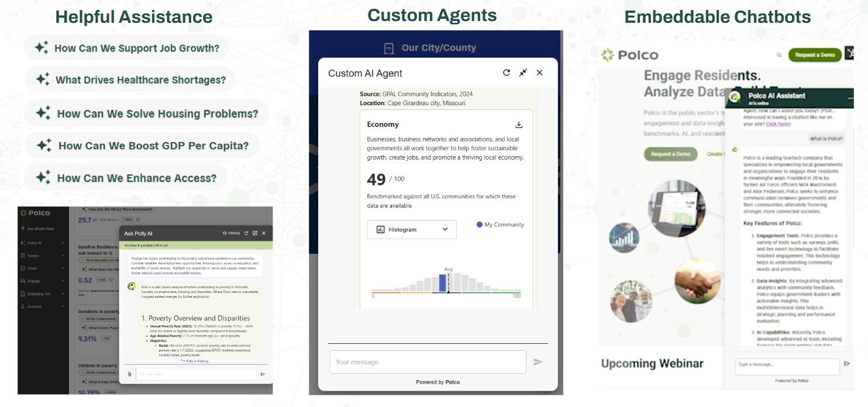
Task: Refresh the Ask Polly AI conversation
Action: click(x=246, y=233)
